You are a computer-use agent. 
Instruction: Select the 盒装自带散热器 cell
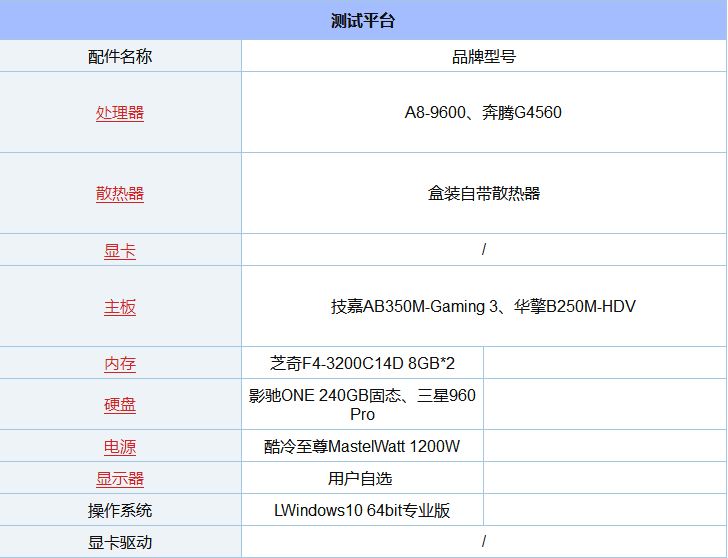point(484,193)
